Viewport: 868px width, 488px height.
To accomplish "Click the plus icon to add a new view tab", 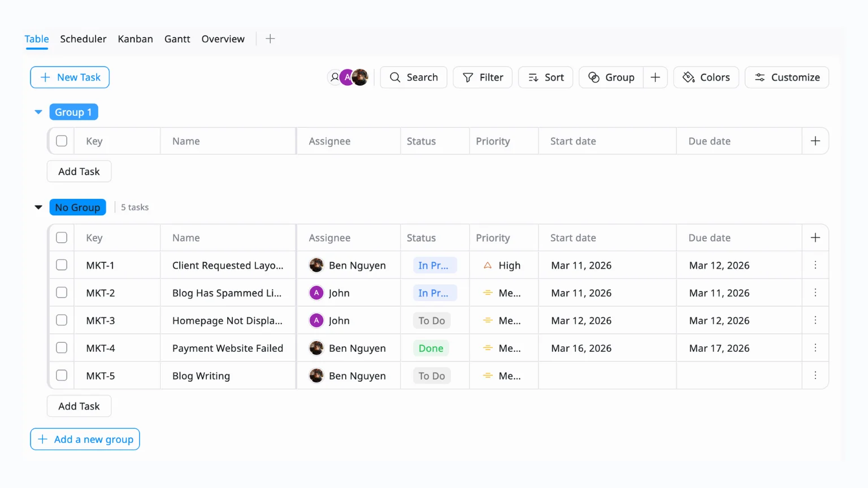I will 270,39.
